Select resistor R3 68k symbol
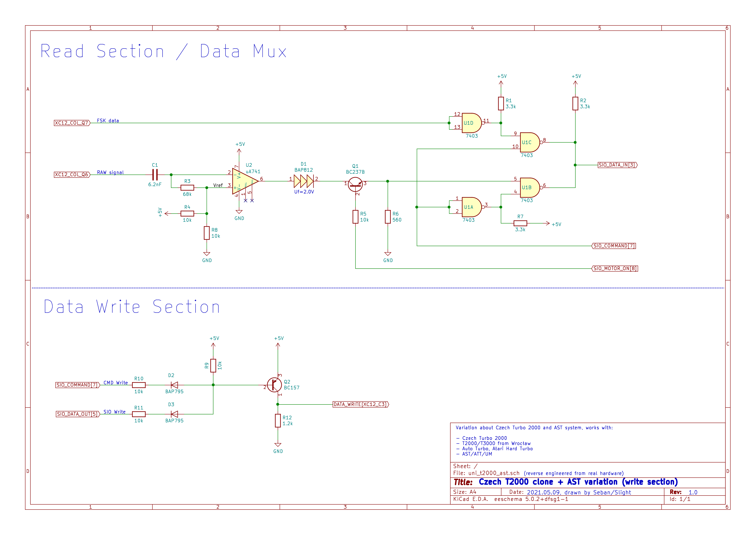 187,187
